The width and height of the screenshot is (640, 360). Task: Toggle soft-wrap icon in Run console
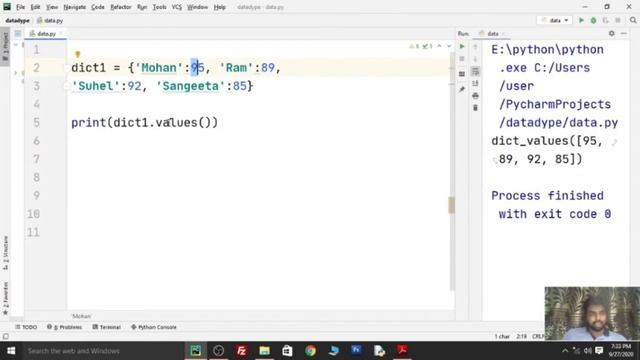pyautogui.click(x=476, y=71)
